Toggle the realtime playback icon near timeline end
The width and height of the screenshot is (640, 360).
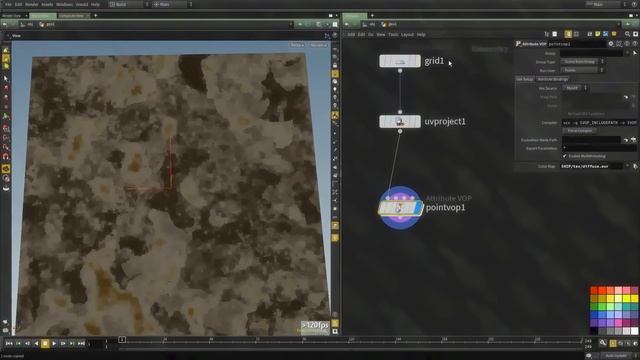click(x=613, y=344)
